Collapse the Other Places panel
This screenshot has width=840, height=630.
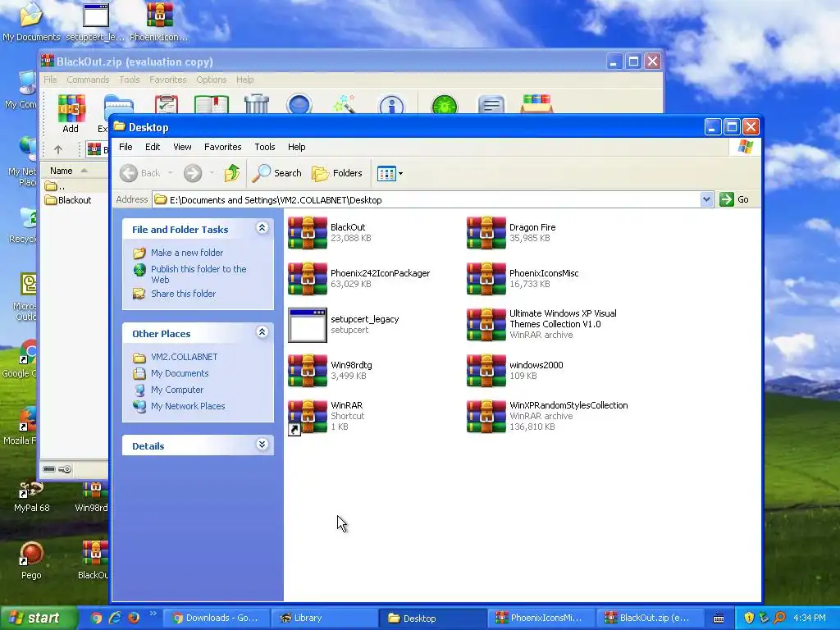262,332
